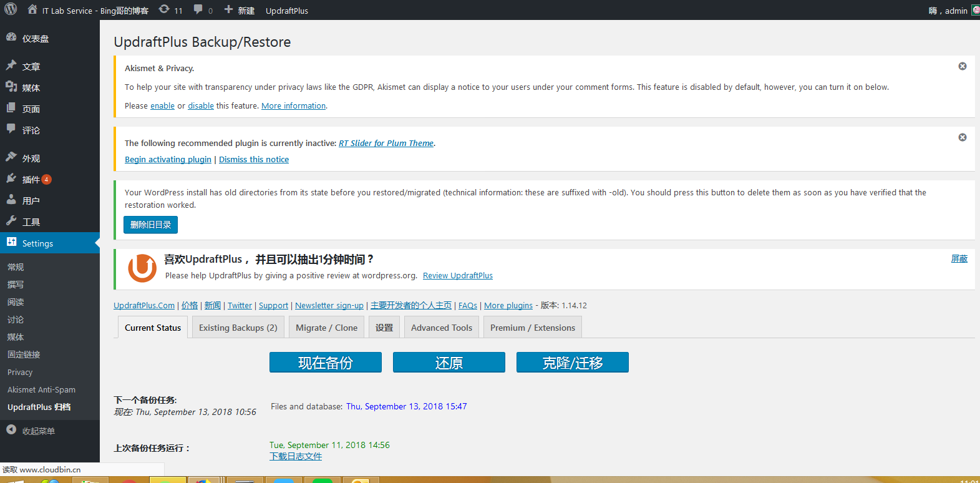Open the UpdraftPlus.Com link
The image size is (980, 483).
(x=144, y=306)
